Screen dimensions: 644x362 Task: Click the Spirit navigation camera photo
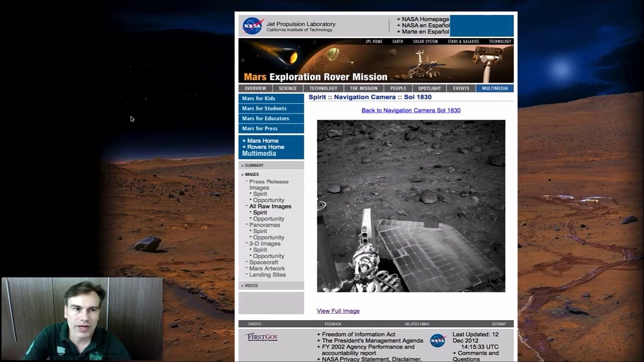(411, 206)
